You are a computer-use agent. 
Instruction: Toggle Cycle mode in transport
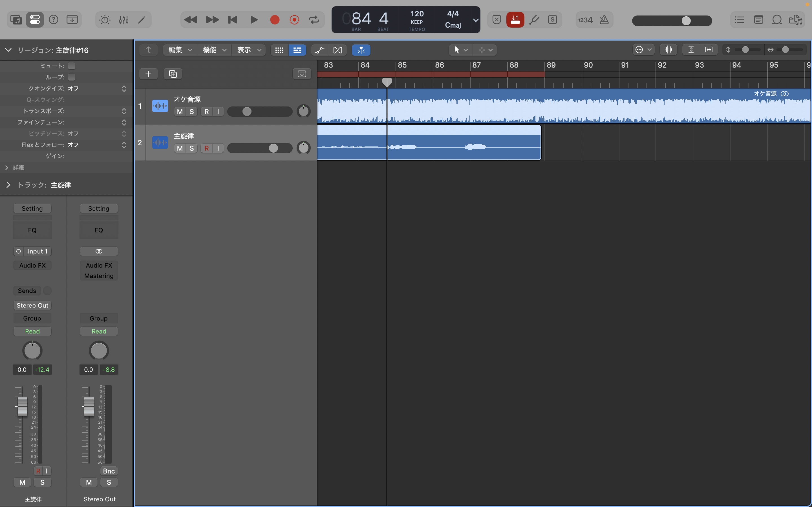click(x=314, y=20)
